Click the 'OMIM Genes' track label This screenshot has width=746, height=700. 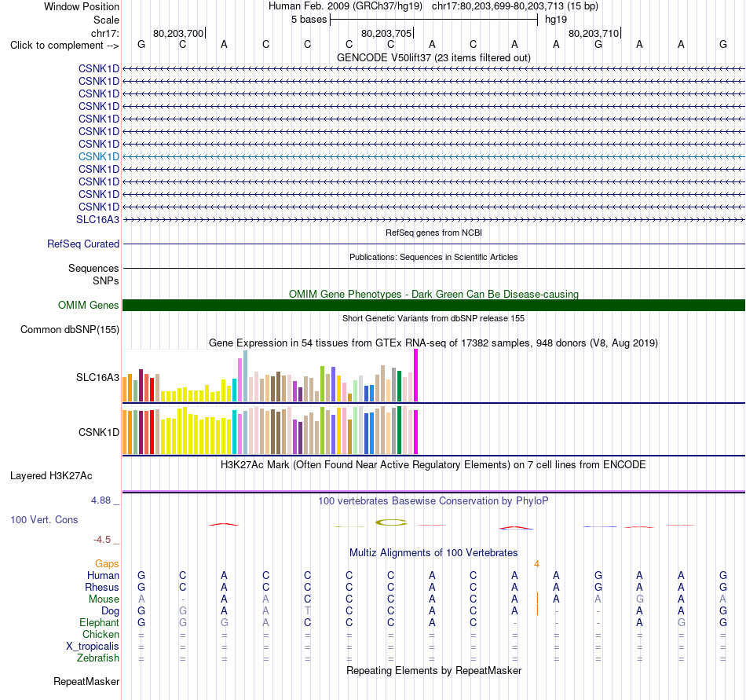pos(88,305)
